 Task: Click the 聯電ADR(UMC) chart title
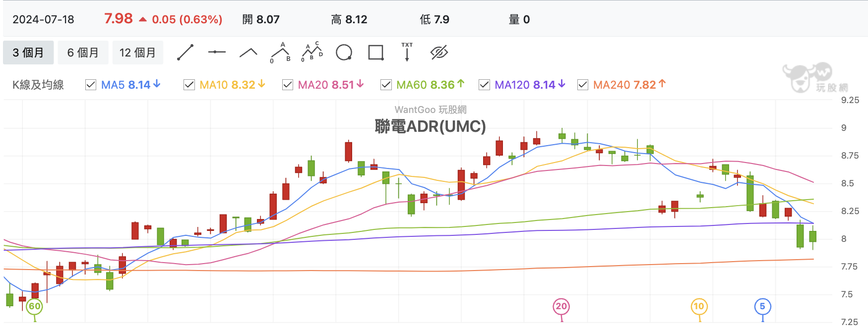tap(431, 126)
